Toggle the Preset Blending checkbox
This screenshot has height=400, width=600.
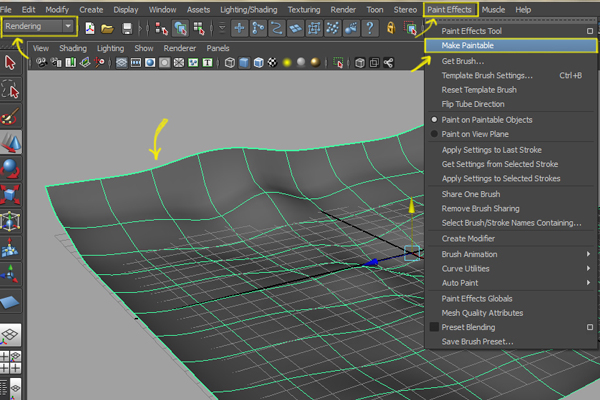434,327
